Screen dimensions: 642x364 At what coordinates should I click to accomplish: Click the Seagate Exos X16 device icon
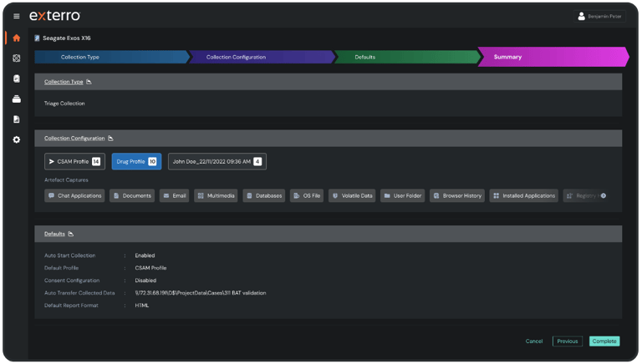pyautogui.click(x=37, y=38)
